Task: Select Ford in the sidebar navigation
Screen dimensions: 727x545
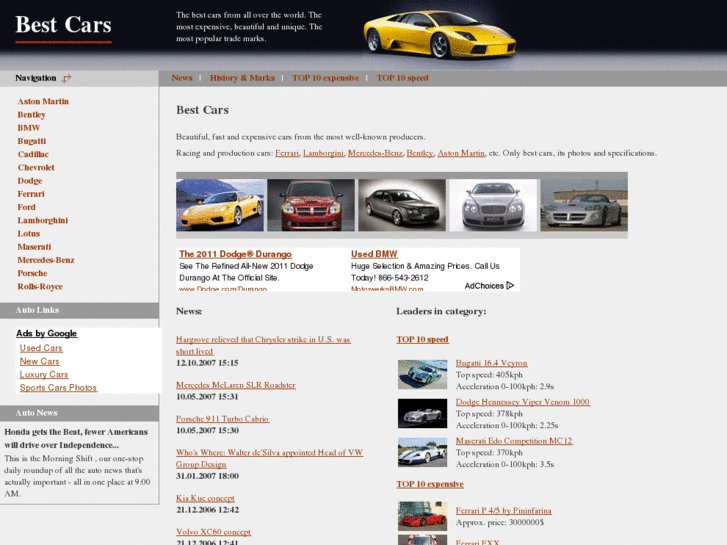Action: [x=26, y=207]
